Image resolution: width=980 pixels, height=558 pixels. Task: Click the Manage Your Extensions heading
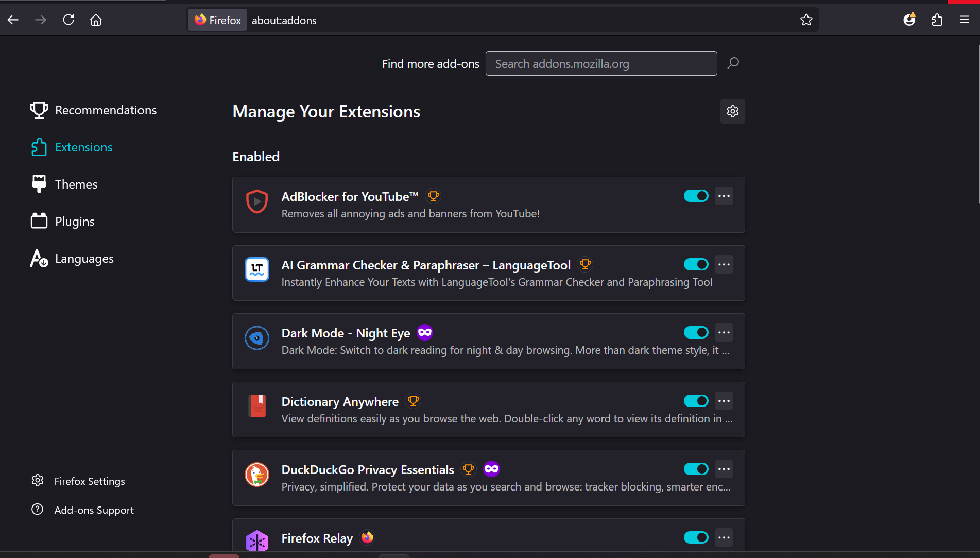pyautogui.click(x=326, y=112)
